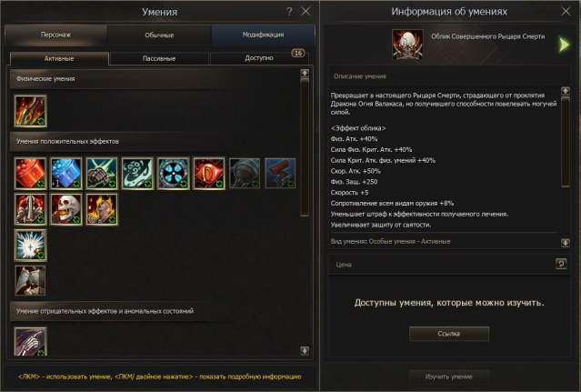Viewport: 581px width, 392px height.
Task: Click description panel scroll down arrow
Action: pyautogui.click(x=565, y=243)
